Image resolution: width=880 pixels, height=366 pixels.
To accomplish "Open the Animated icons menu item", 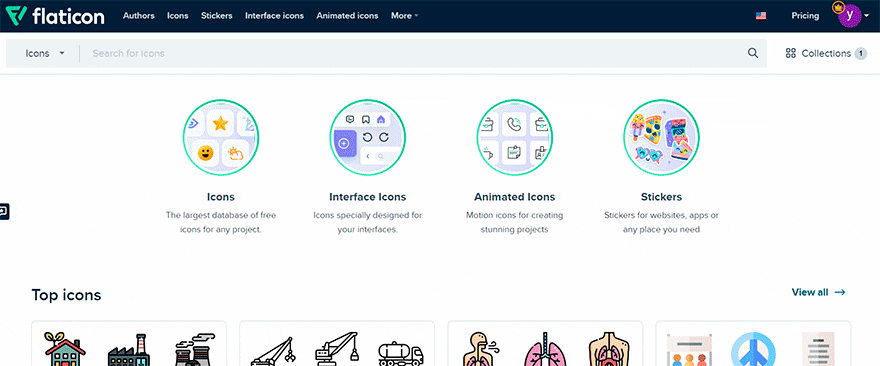I will pyautogui.click(x=347, y=16).
